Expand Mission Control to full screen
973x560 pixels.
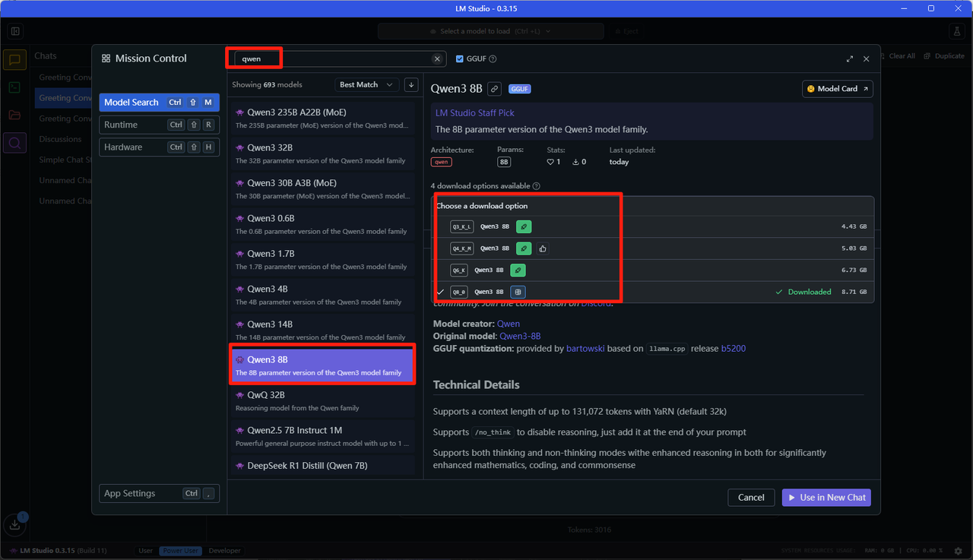(x=849, y=59)
